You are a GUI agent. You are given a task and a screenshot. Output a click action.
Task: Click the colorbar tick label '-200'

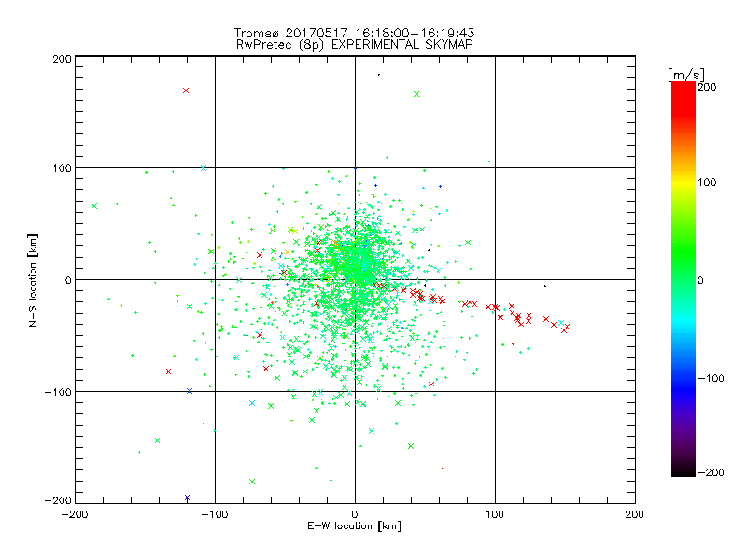pyautogui.click(x=711, y=472)
